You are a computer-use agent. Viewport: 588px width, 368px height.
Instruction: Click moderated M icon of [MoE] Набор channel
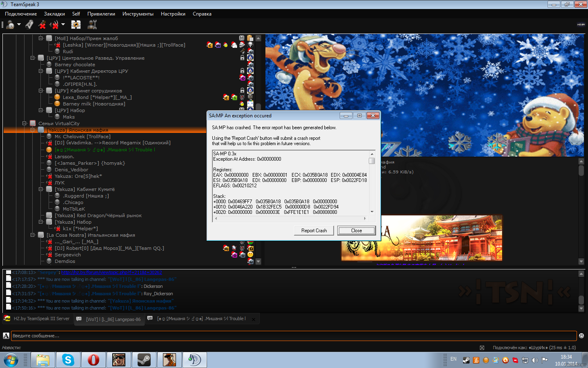242,38
